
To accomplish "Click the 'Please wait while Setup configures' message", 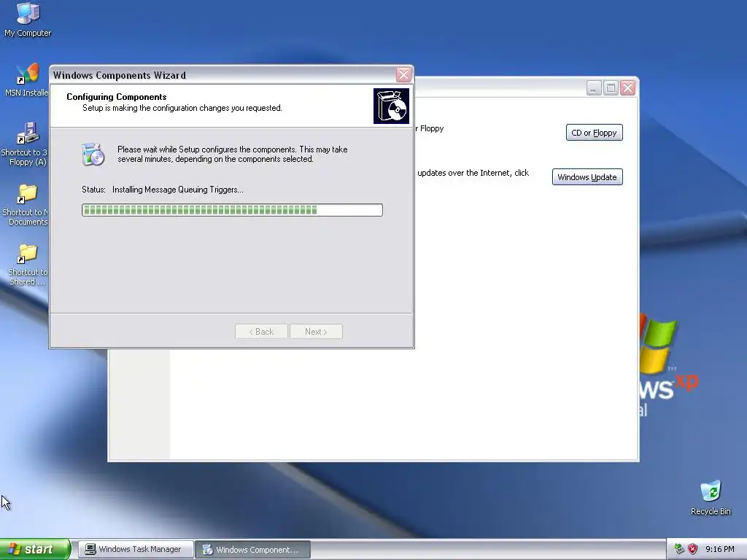I will (x=233, y=155).
